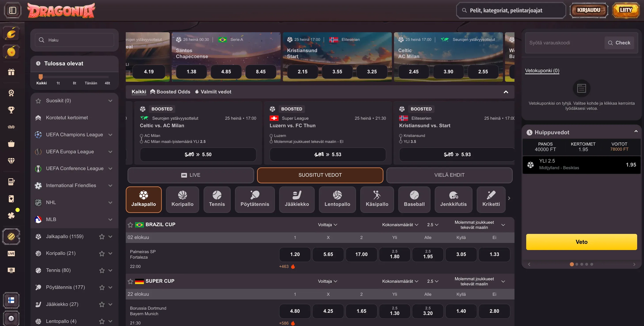
Task: Open the VIELÄ EHDIT tab
Action: click(449, 175)
